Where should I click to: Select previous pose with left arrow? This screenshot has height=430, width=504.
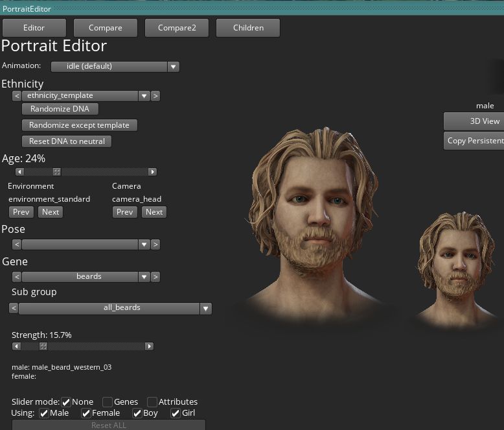[17, 245]
